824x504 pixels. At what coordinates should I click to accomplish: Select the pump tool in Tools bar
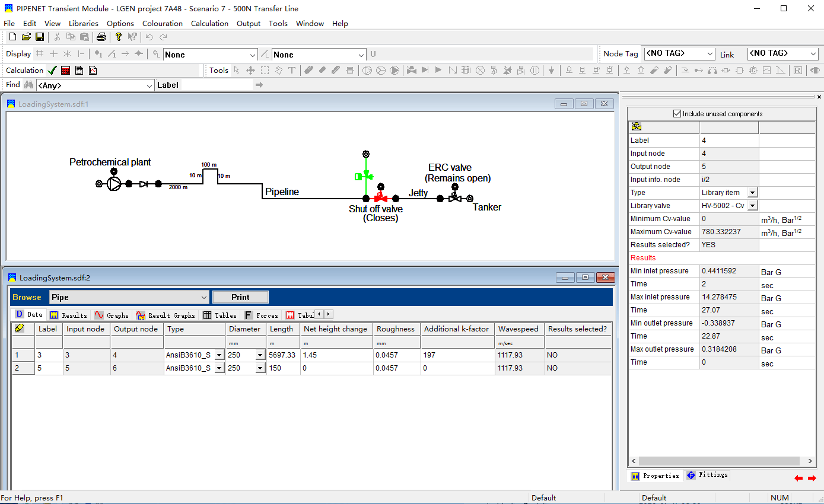point(367,70)
